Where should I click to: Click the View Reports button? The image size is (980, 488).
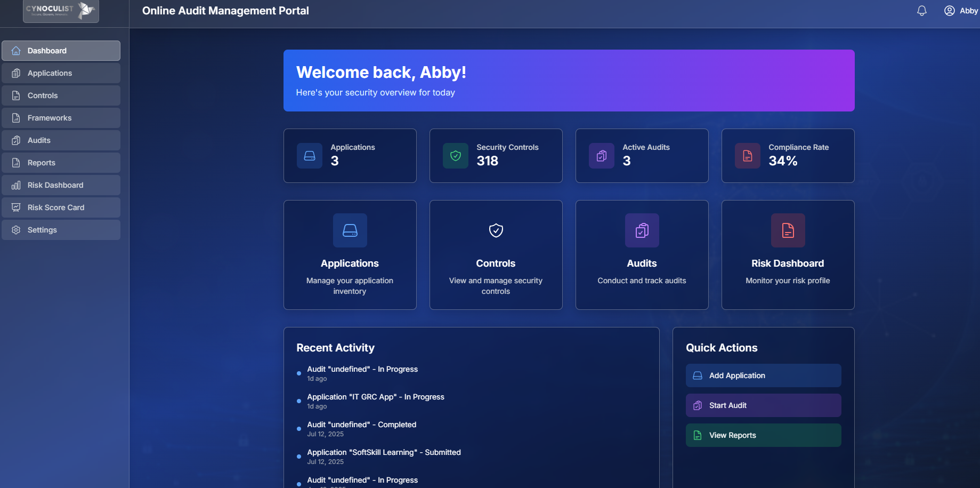pyautogui.click(x=763, y=435)
